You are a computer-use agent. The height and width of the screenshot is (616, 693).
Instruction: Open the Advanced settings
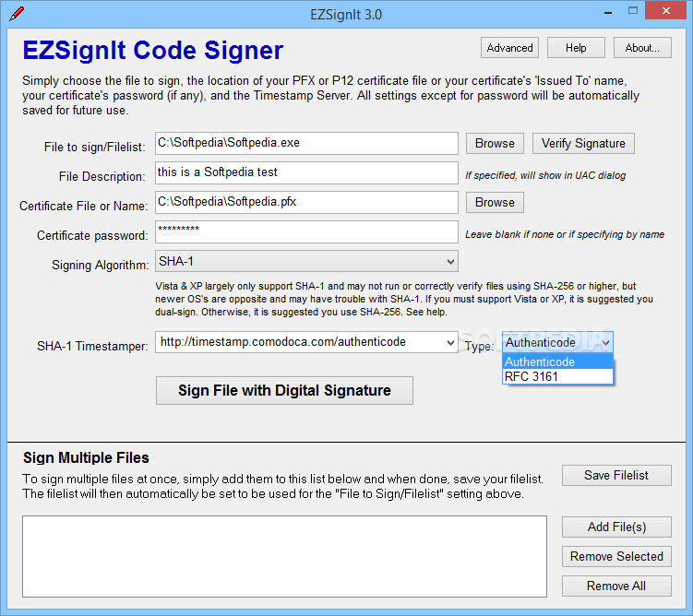509,48
